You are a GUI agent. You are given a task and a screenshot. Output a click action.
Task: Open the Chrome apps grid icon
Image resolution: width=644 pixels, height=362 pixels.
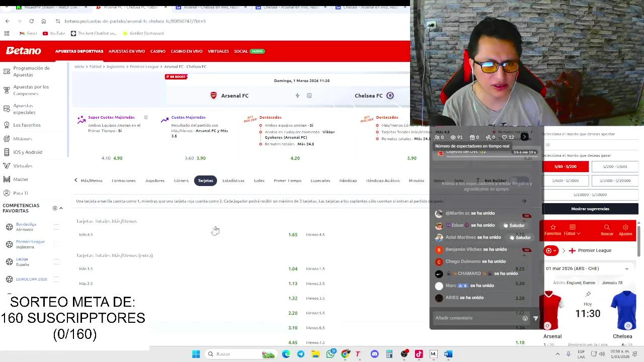7,33
